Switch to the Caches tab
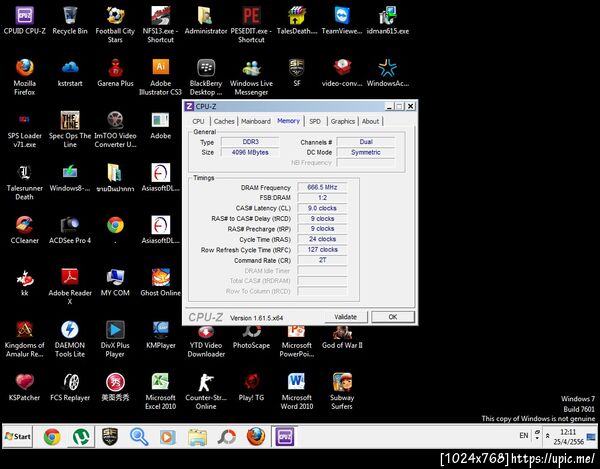Screen dimensions: 600x469 (x=224, y=121)
